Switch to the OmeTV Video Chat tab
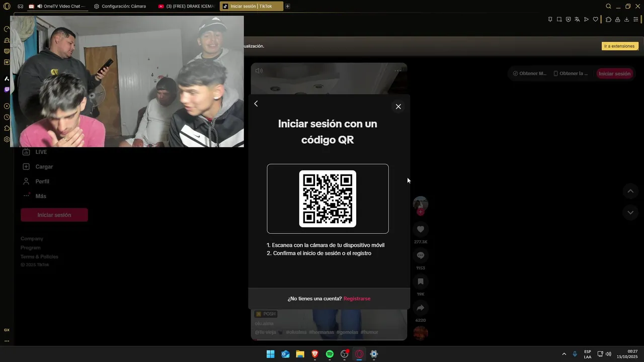The image size is (644, 362). click(x=58, y=7)
